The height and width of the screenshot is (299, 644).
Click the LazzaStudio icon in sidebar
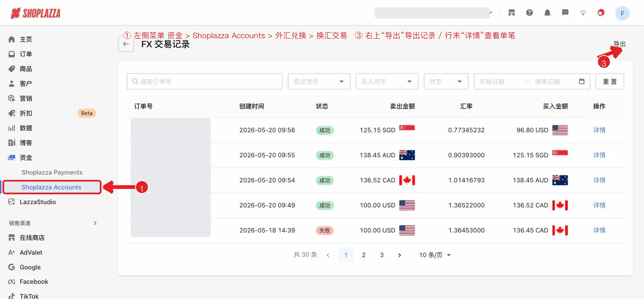pos(12,202)
